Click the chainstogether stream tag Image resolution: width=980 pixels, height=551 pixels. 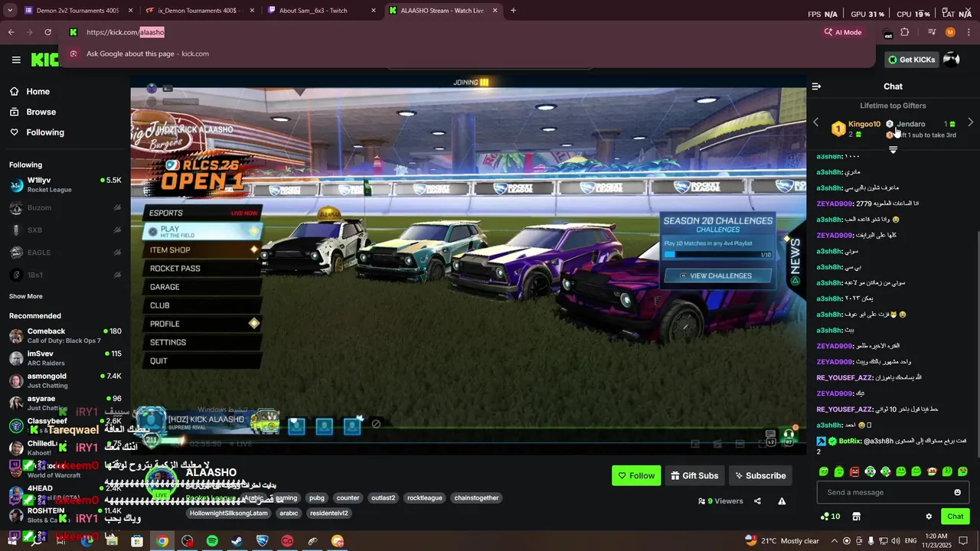[x=476, y=498]
